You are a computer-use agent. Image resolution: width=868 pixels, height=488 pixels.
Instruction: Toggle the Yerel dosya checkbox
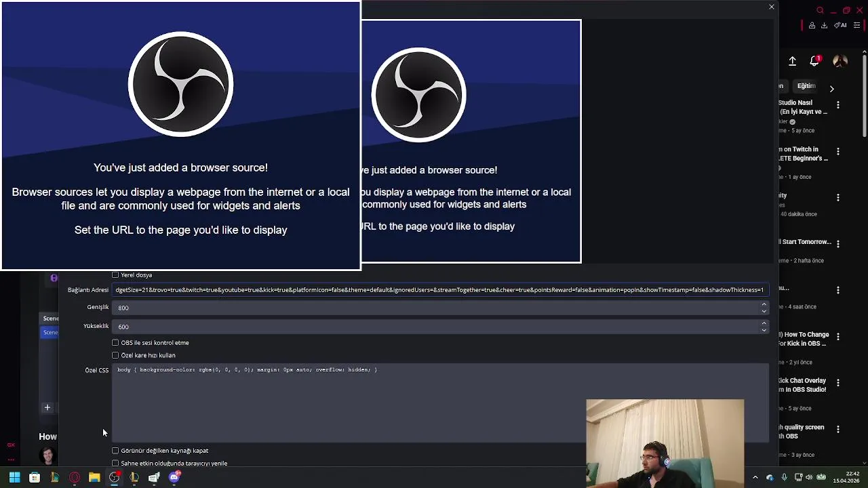pyautogui.click(x=115, y=275)
